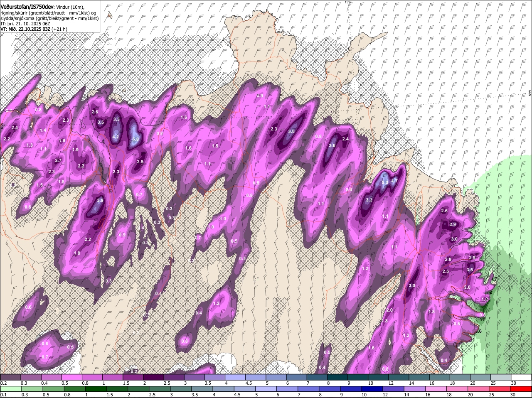Pick upper legend swatch between 4 and 4.5
Screen dimensions: 532x398
pyautogui.click(x=234, y=377)
